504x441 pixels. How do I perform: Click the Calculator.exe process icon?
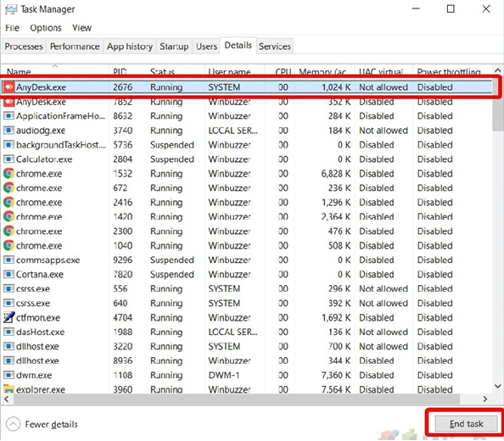(9, 159)
